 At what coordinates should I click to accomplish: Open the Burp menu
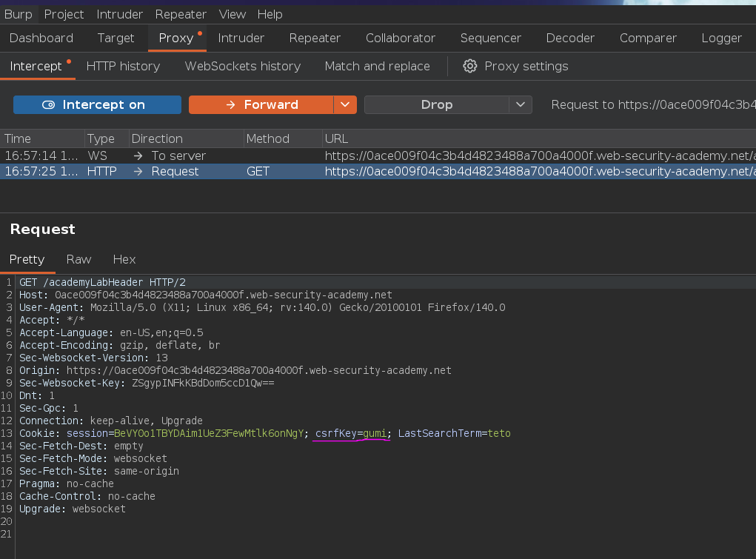tap(19, 15)
